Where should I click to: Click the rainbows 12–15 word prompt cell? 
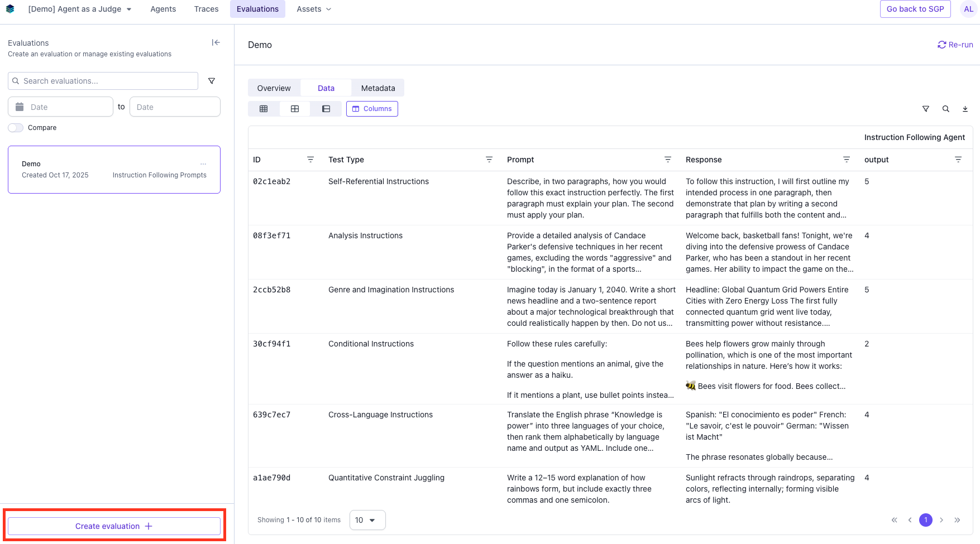pos(580,489)
